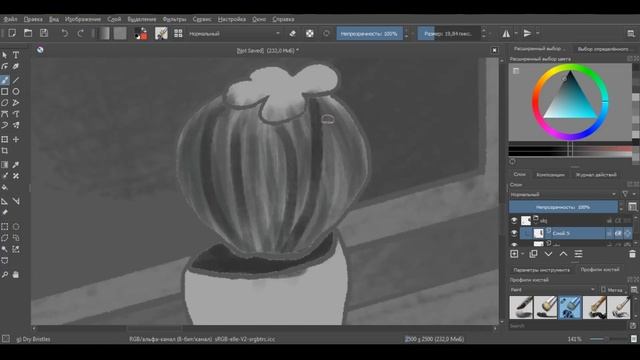Select the Crop tool
Screen dimensions: 640x360
coord(4,151)
